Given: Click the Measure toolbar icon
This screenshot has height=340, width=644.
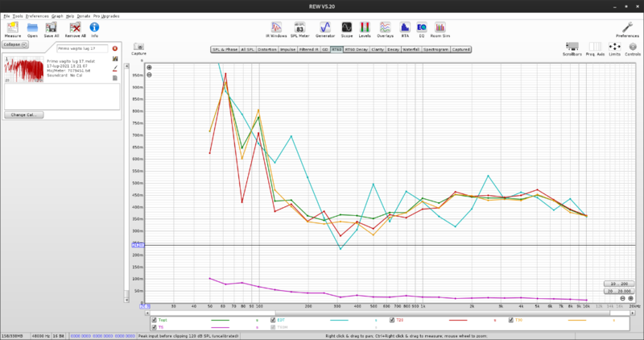Looking at the screenshot, I should [x=13, y=29].
